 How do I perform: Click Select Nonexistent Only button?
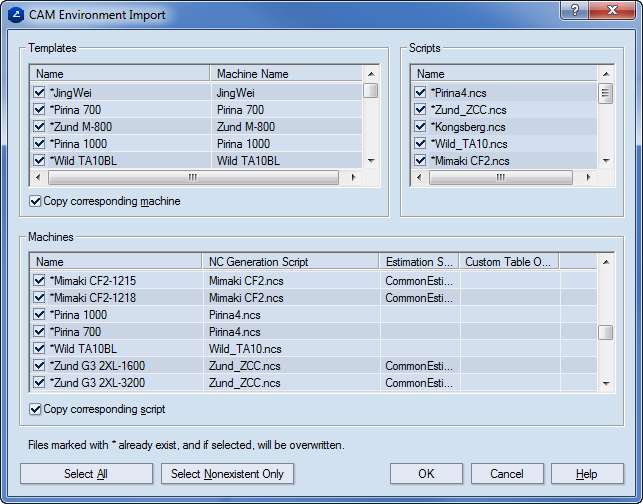pos(228,474)
